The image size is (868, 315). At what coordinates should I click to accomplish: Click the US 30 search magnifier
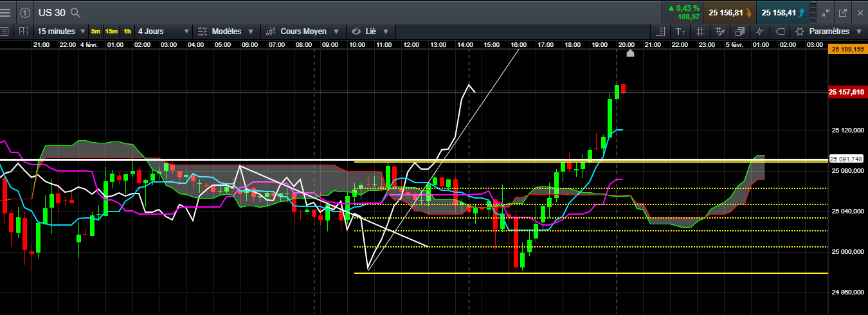(x=75, y=12)
